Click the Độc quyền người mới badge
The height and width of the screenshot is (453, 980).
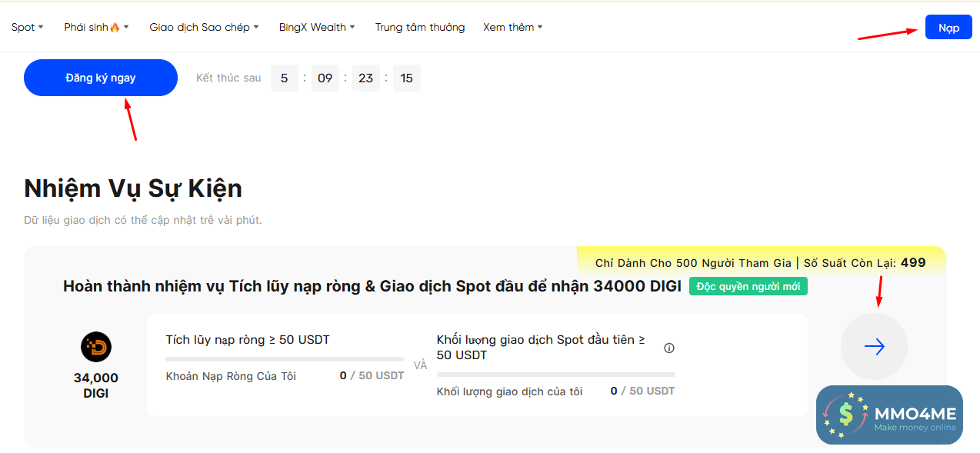748,286
